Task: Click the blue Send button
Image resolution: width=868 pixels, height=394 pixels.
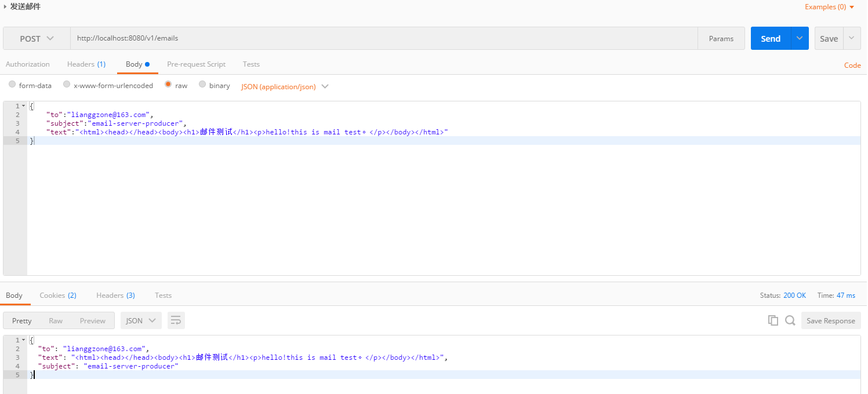Action: 771,38
